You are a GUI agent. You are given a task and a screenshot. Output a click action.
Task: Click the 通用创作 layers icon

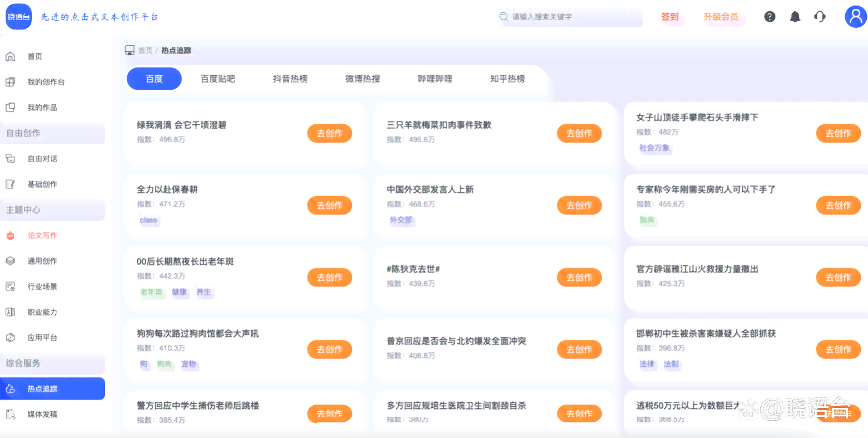tap(10, 261)
